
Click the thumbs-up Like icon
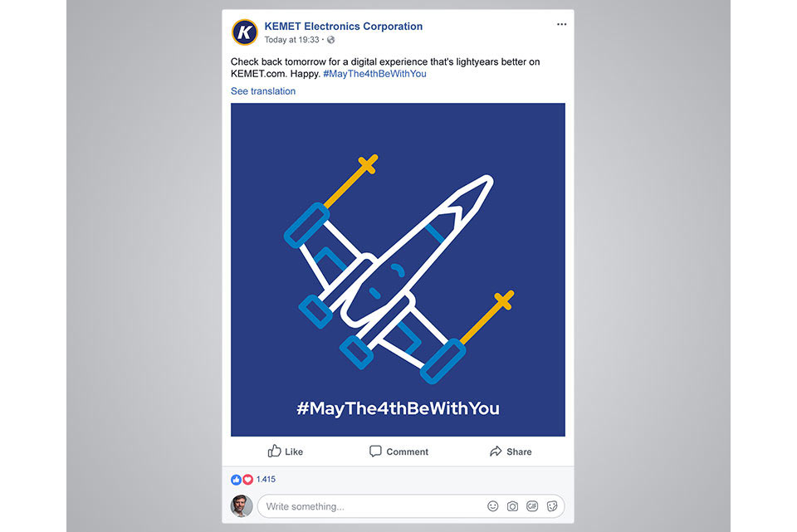click(275, 451)
